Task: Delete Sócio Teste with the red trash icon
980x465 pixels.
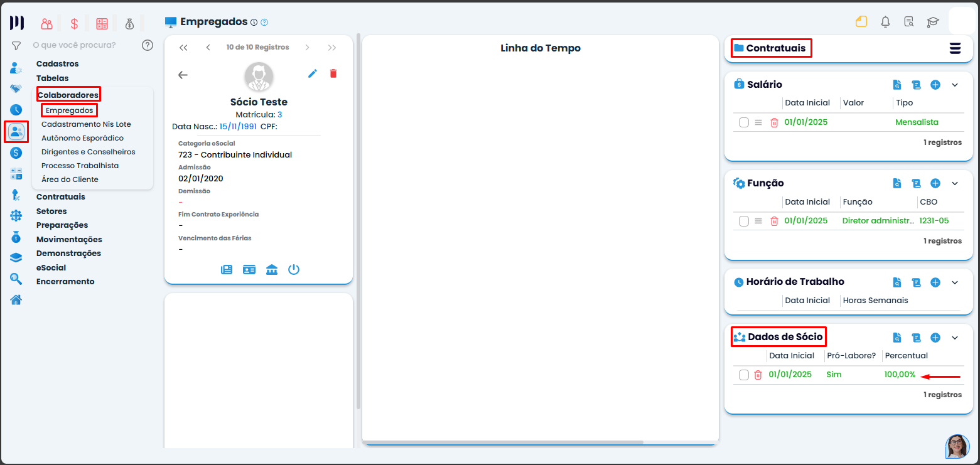Action: [x=333, y=73]
